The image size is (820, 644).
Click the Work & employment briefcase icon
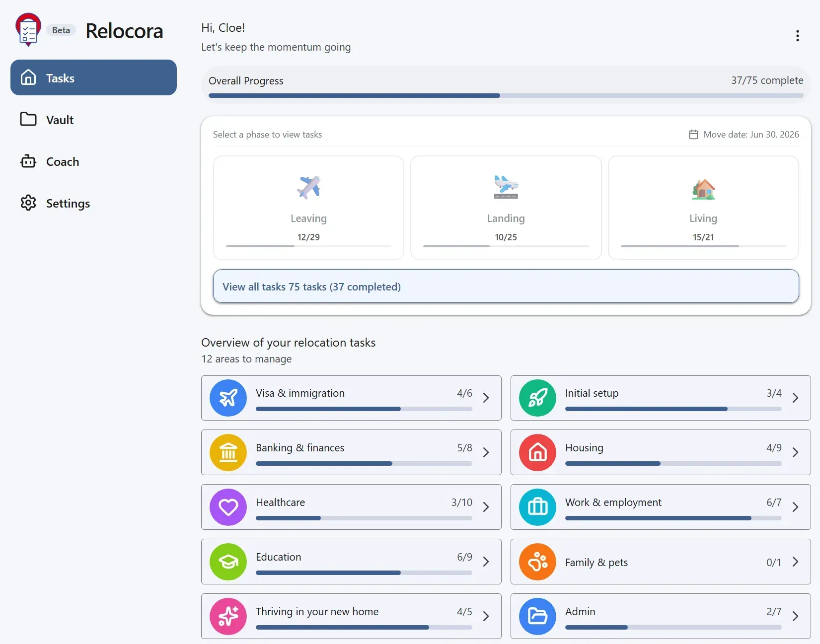[538, 507]
